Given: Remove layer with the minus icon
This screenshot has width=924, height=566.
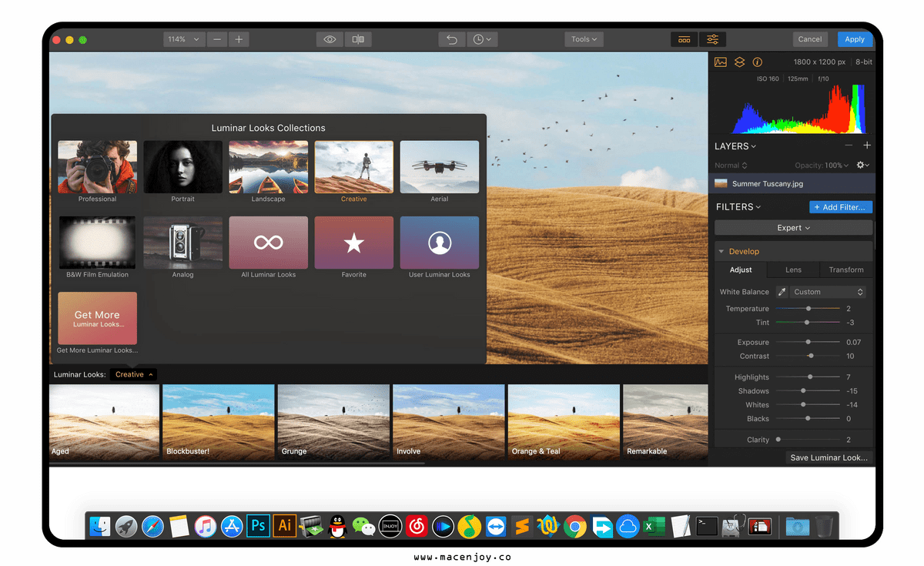Looking at the screenshot, I should [x=849, y=146].
